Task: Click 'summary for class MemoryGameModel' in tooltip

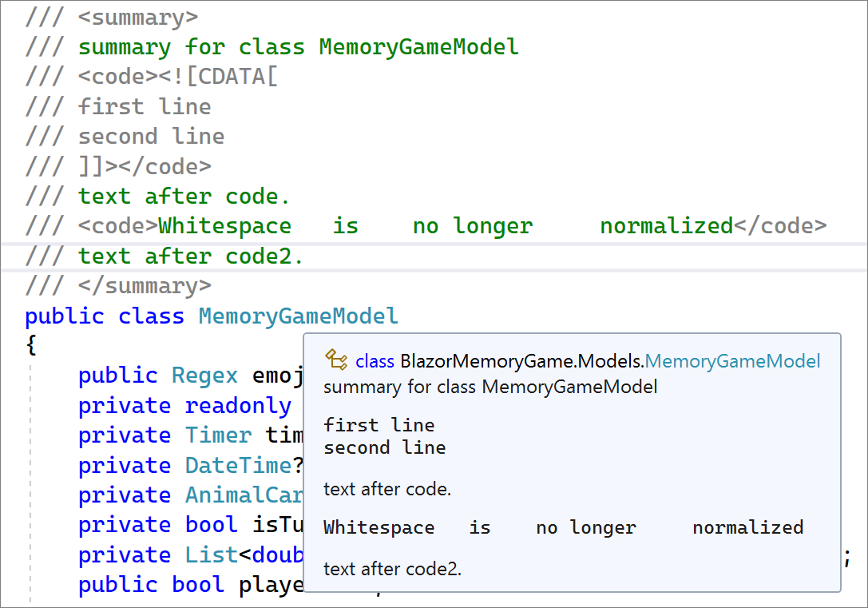Action: [x=490, y=387]
